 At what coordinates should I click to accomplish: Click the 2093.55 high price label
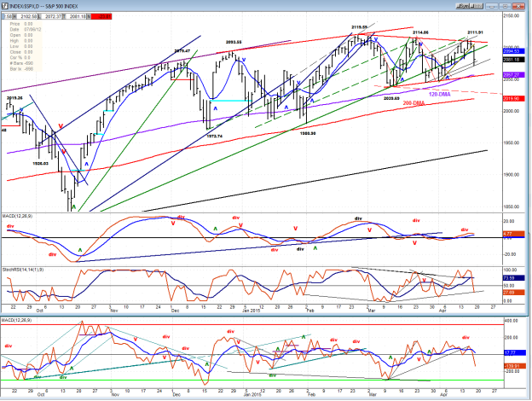pyautogui.click(x=234, y=42)
